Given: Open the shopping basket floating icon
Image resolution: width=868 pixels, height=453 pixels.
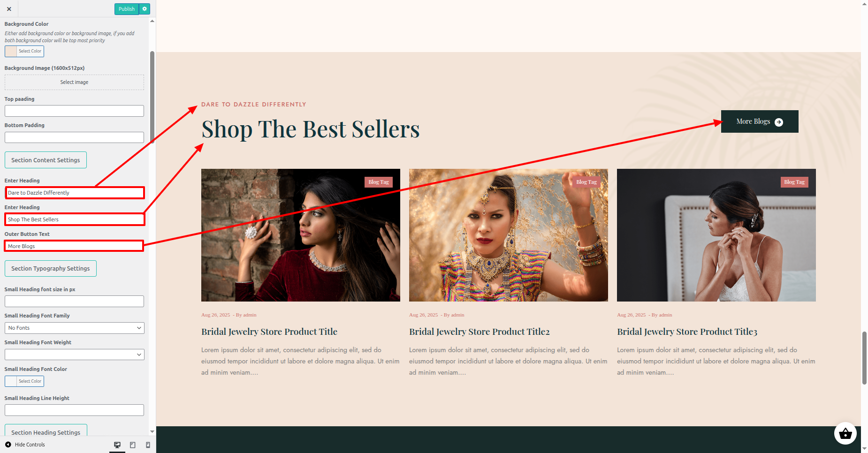Looking at the screenshot, I should [x=845, y=434].
